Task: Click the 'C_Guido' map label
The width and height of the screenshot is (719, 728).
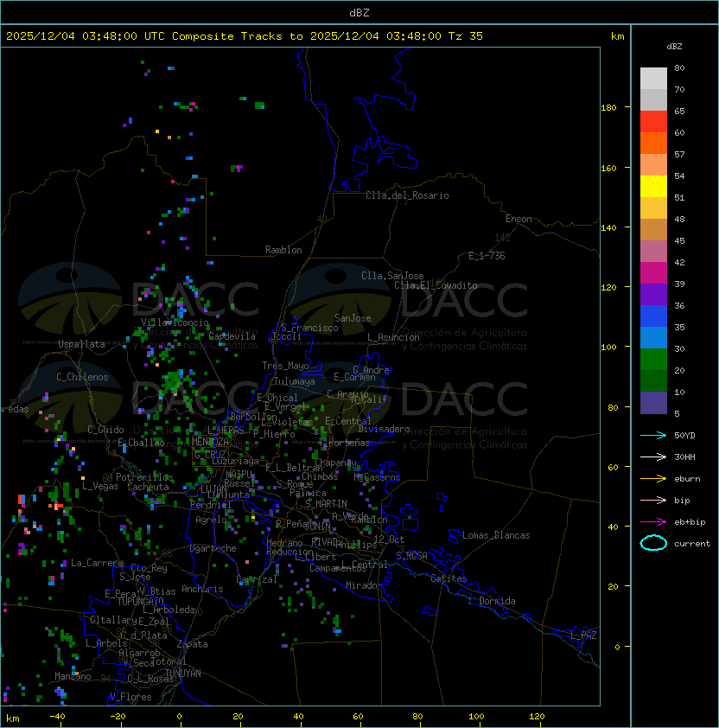Action: (x=105, y=430)
